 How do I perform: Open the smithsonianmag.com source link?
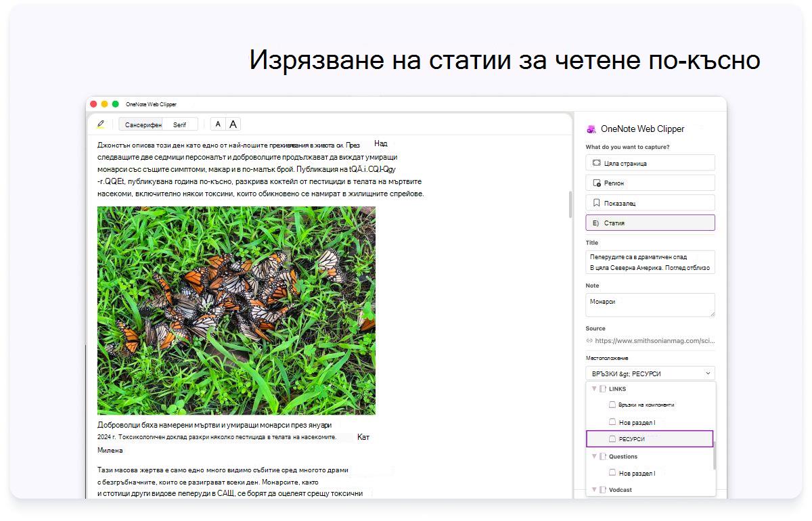tap(655, 341)
